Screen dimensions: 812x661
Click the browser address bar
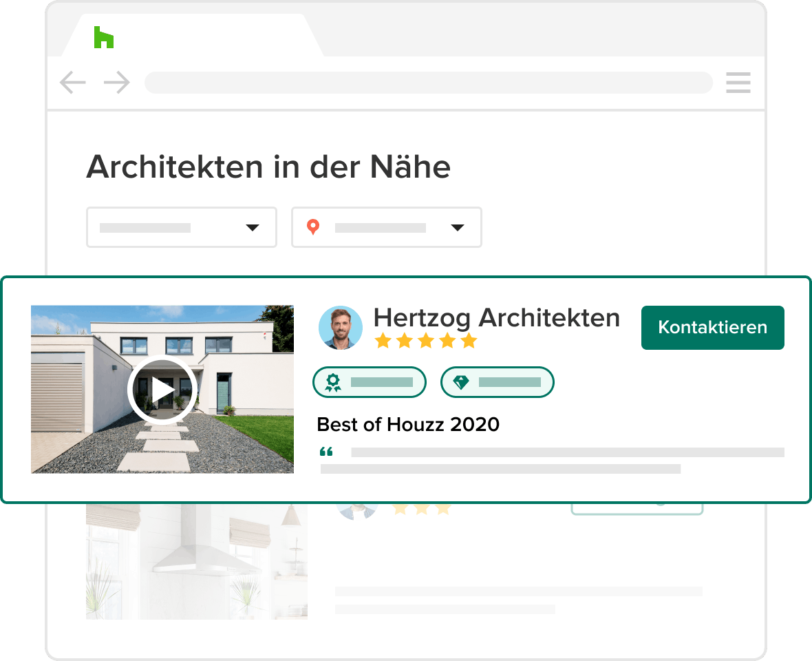[428, 83]
